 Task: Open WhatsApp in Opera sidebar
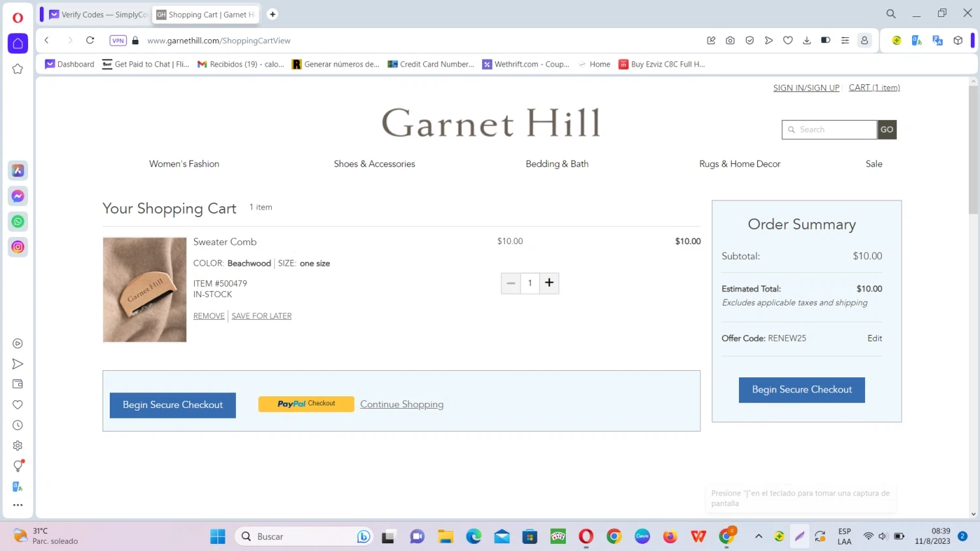(x=18, y=221)
